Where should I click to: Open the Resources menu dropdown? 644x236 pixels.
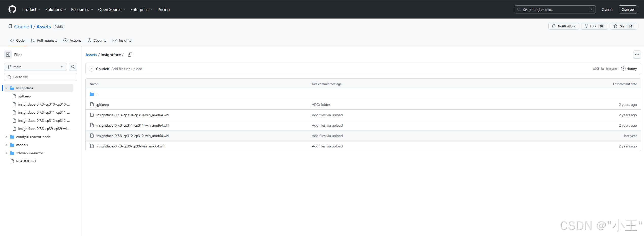(82, 9)
